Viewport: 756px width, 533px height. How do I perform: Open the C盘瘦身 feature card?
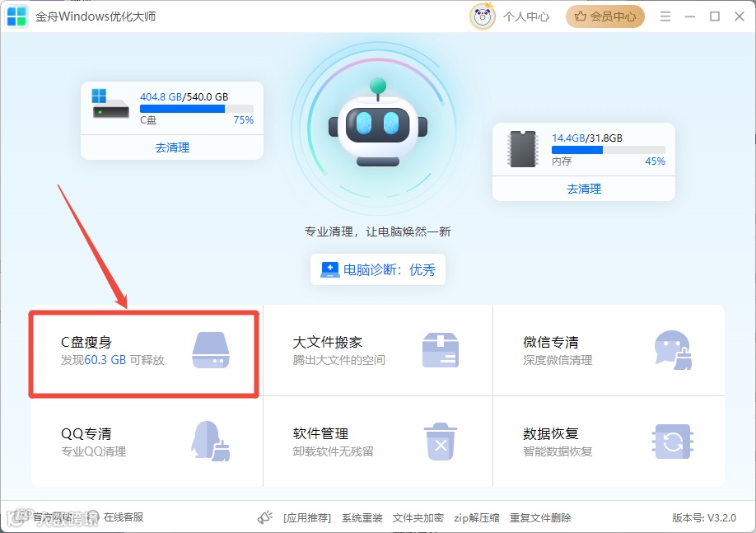coord(144,354)
